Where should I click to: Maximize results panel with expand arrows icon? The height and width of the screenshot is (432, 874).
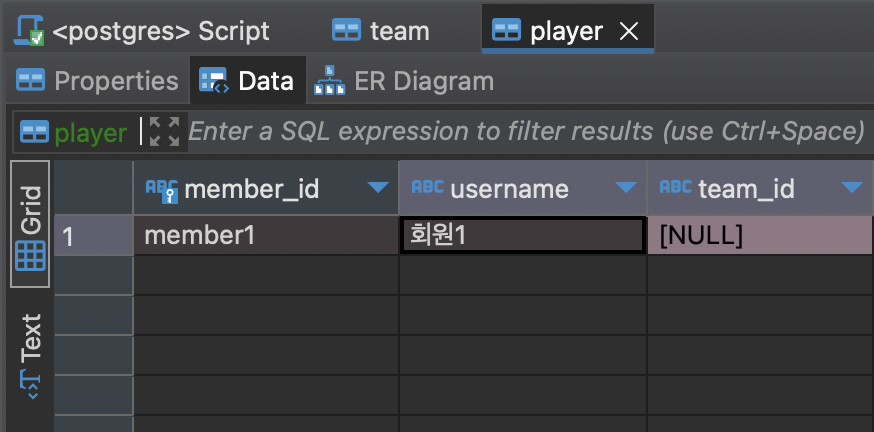[x=164, y=132]
